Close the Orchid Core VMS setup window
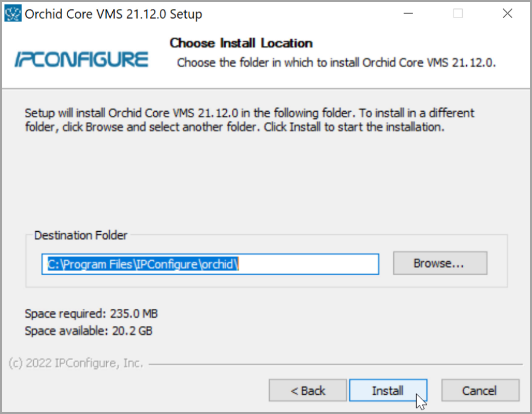Image resolution: width=532 pixels, height=414 pixels. tap(507, 13)
